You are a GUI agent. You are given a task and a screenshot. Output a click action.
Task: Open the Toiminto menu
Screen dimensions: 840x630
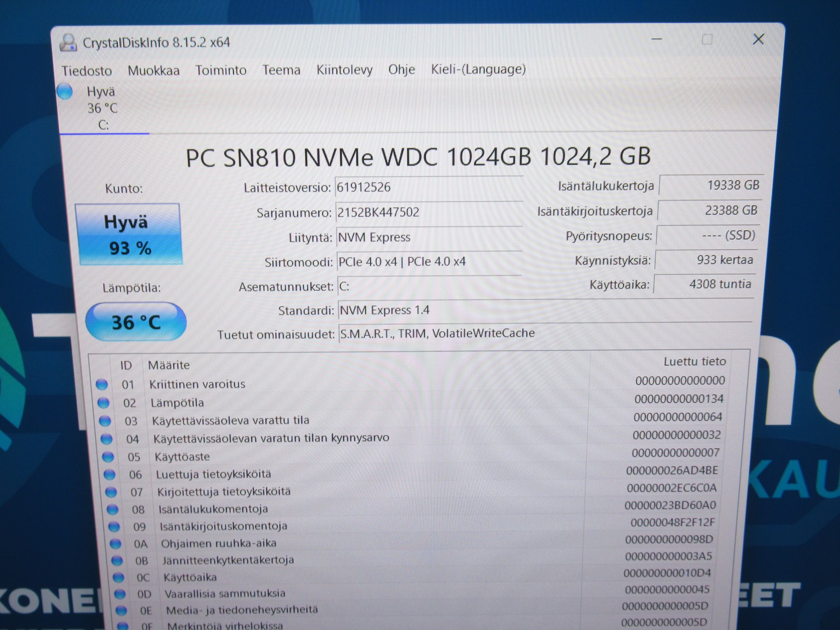pyautogui.click(x=221, y=70)
